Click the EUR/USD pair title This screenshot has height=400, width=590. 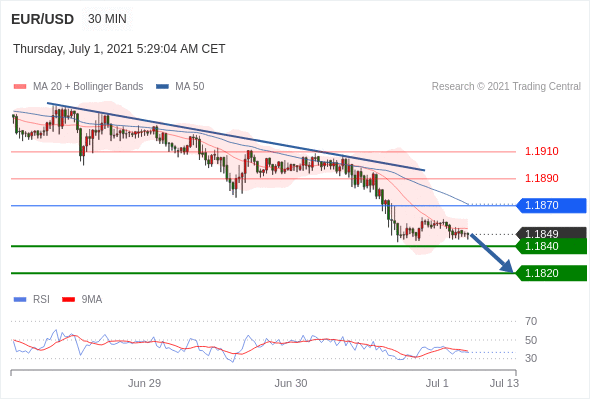click(x=43, y=19)
